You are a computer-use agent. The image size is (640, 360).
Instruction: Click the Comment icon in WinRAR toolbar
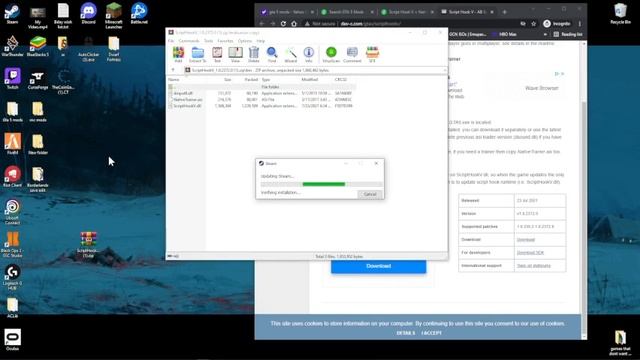352,54
